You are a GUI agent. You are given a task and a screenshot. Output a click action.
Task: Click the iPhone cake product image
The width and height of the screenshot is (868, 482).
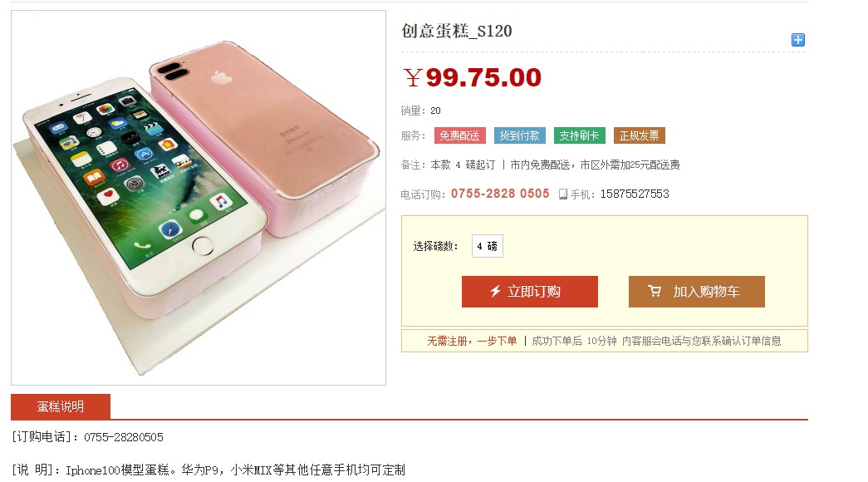(198, 197)
